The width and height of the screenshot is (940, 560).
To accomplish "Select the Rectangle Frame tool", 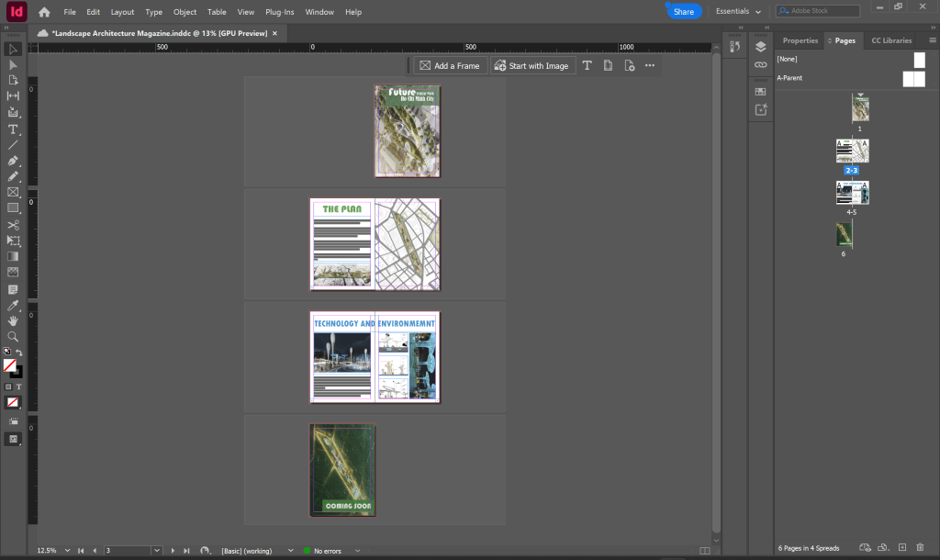I will coord(13,192).
